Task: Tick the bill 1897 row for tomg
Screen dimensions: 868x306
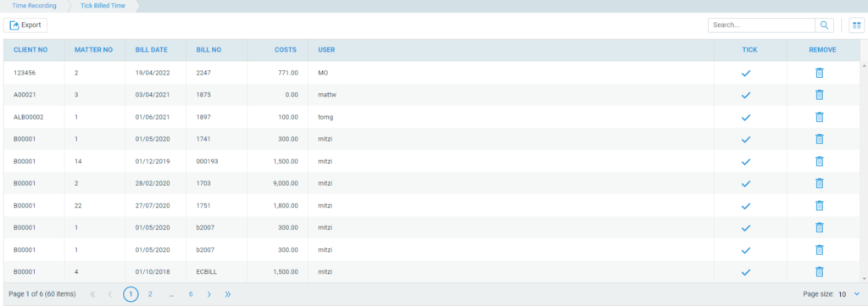Action: pyautogui.click(x=746, y=117)
